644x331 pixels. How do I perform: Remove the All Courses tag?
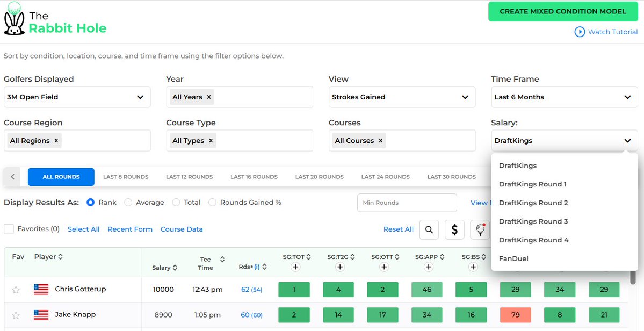point(381,140)
